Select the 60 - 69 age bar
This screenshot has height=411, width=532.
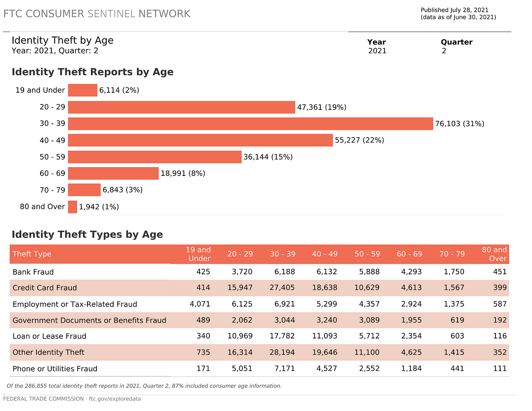(113, 174)
